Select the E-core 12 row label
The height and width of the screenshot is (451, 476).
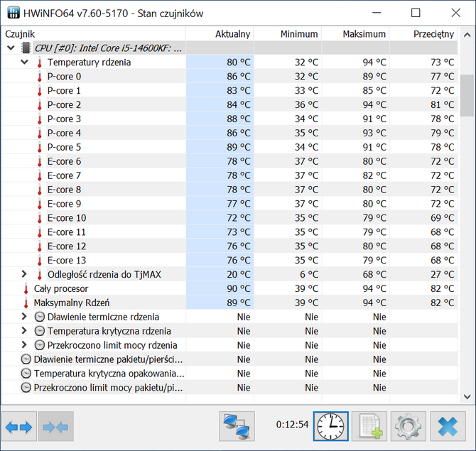(67, 246)
